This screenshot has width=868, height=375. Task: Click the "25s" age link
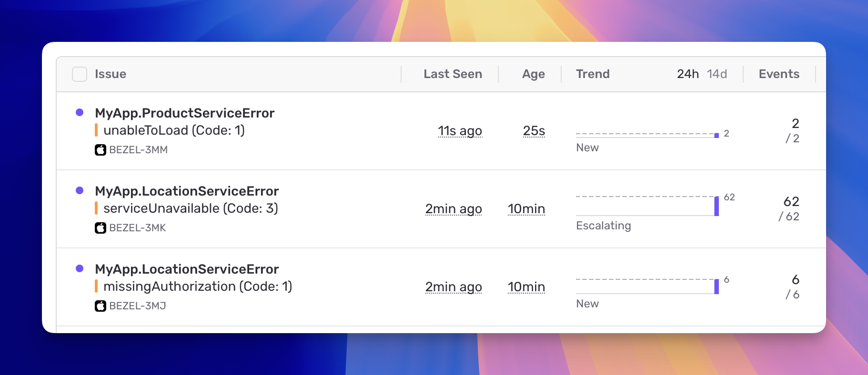pos(534,130)
